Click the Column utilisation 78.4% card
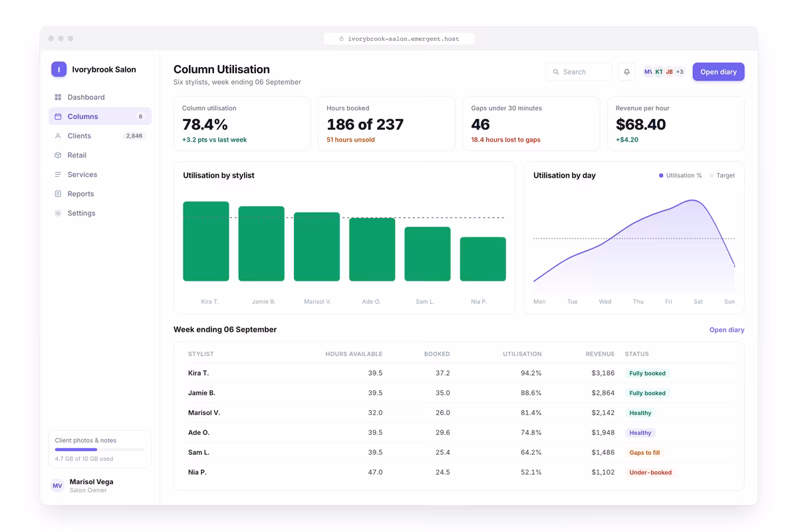 coord(242,124)
